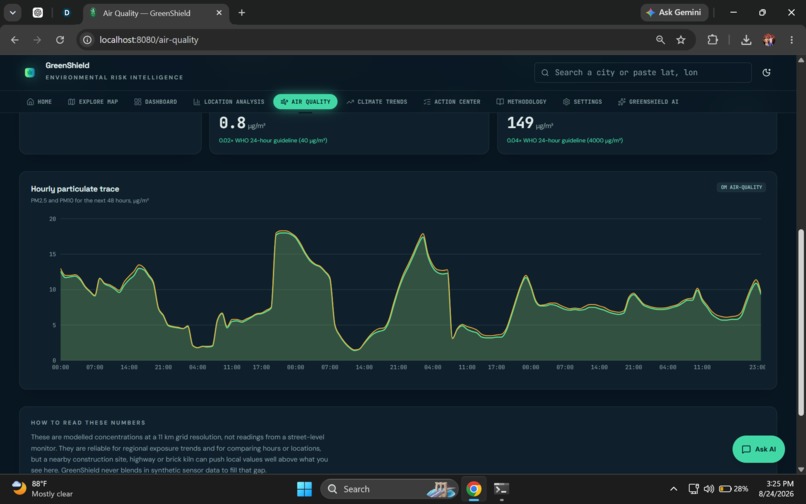Open the Terminal taskbar icon
Image resolution: width=806 pixels, height=504 pixels.
501,489
